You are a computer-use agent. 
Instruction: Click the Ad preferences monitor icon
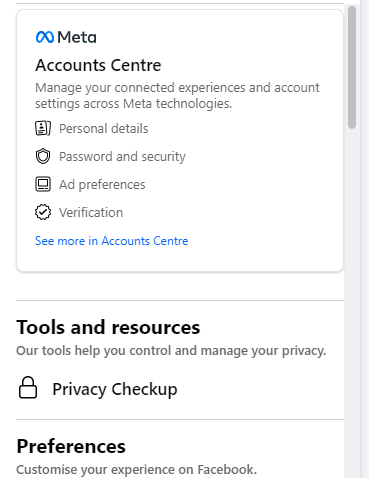pos(43,184)
